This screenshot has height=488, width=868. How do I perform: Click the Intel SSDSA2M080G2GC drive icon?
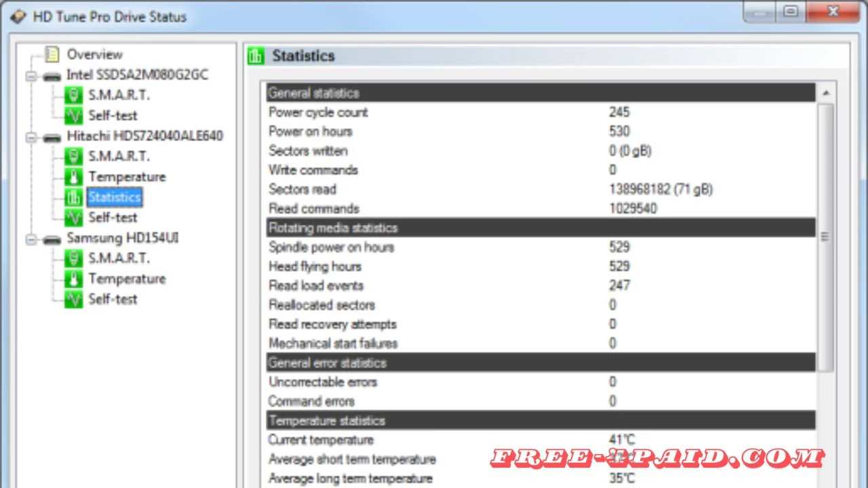click(x=52, y=76)
